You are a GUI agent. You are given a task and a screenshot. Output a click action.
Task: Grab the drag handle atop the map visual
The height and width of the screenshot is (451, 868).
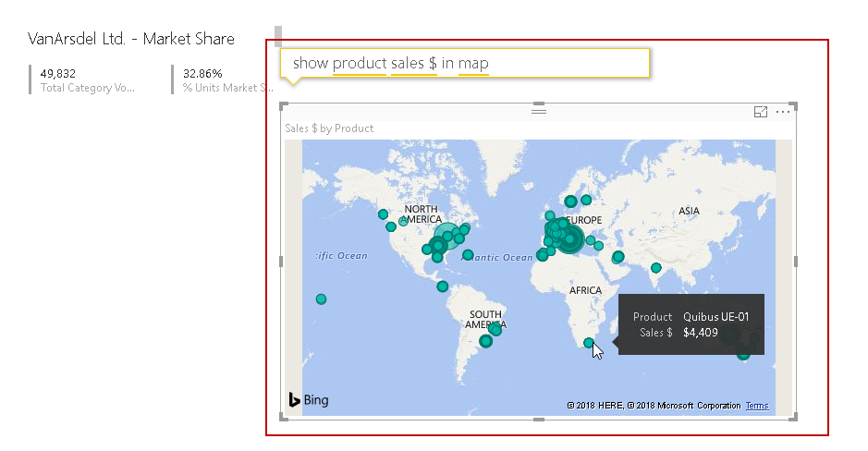(539, 111)
